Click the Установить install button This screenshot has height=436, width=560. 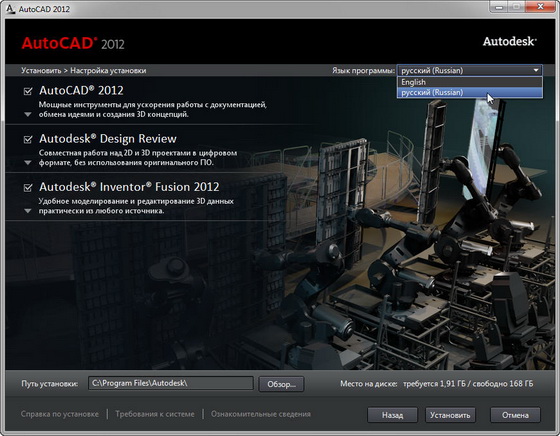tap(450, 415)
